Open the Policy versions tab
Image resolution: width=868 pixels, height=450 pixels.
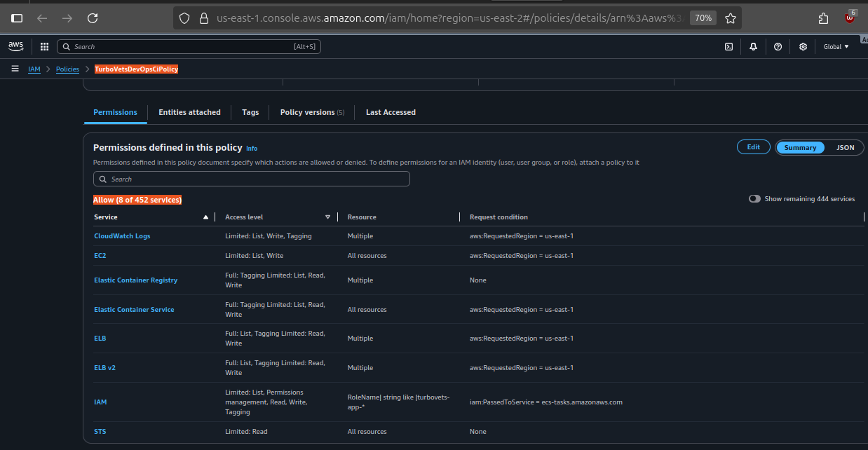(x=307, y=112)
